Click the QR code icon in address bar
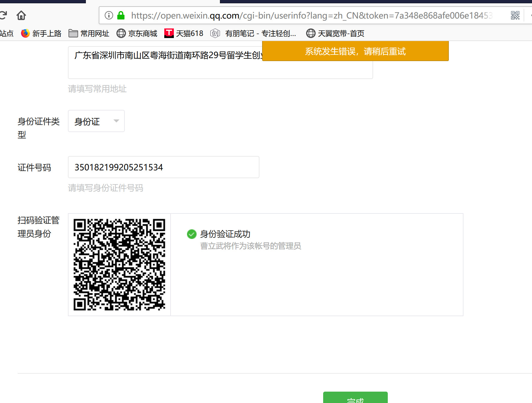Viewport: 532px width, 403px height. click(515, 15)
